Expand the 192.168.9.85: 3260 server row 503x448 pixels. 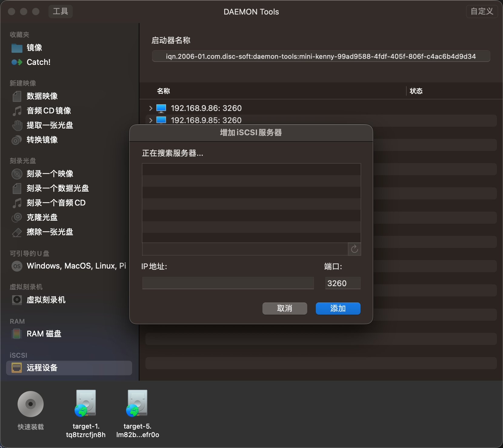pyautogui.click(x=151, y=120)
